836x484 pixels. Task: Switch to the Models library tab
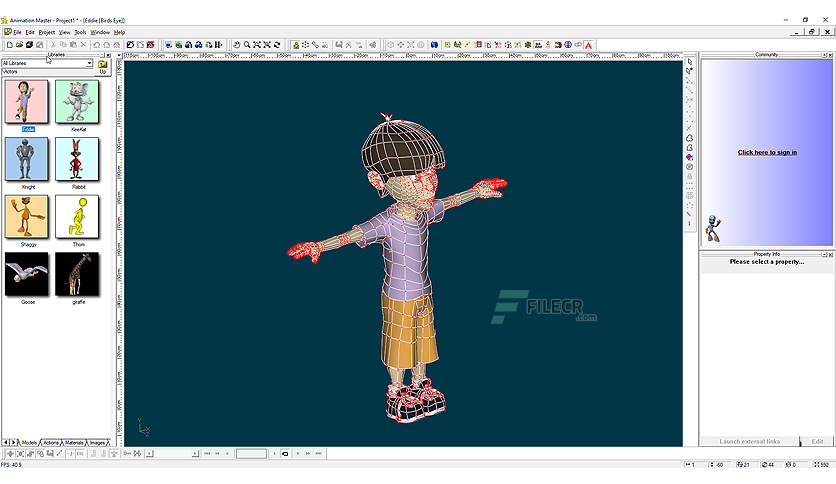click(x=29, y=442)
